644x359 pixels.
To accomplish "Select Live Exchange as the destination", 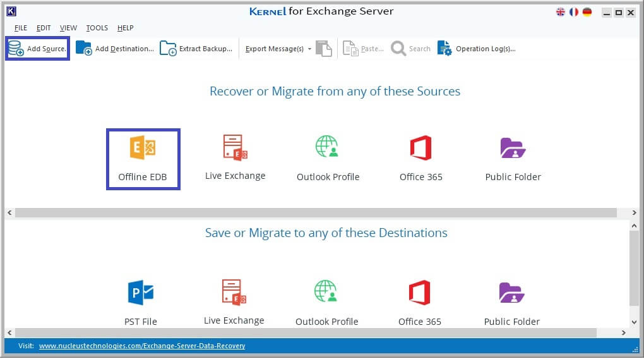I will pos(234,303).
